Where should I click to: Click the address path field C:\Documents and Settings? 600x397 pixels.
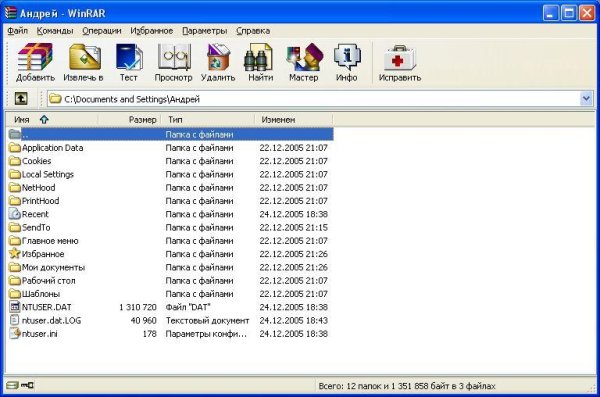[314, 99]
